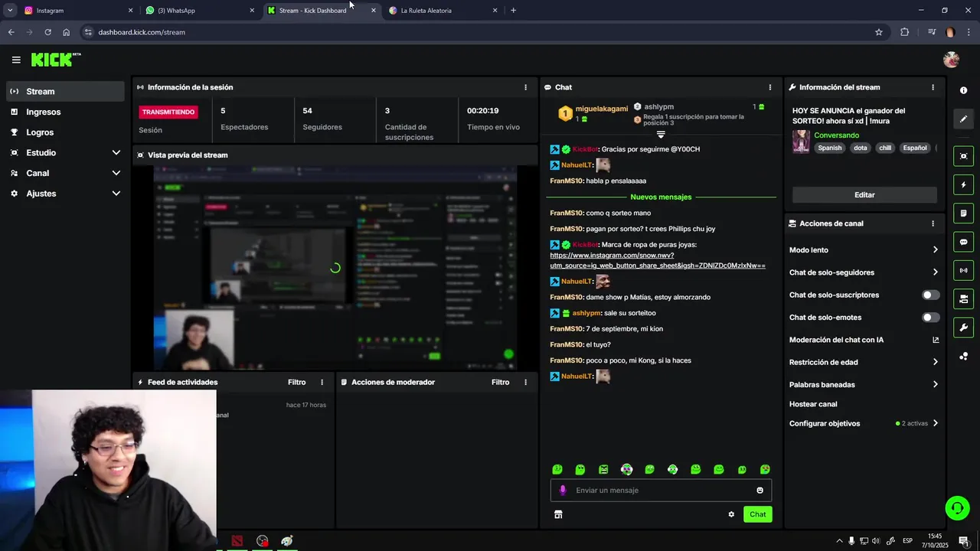Toggle Chat de solo-emotes switch
This screenshot has height=551, width=980.
930,318
